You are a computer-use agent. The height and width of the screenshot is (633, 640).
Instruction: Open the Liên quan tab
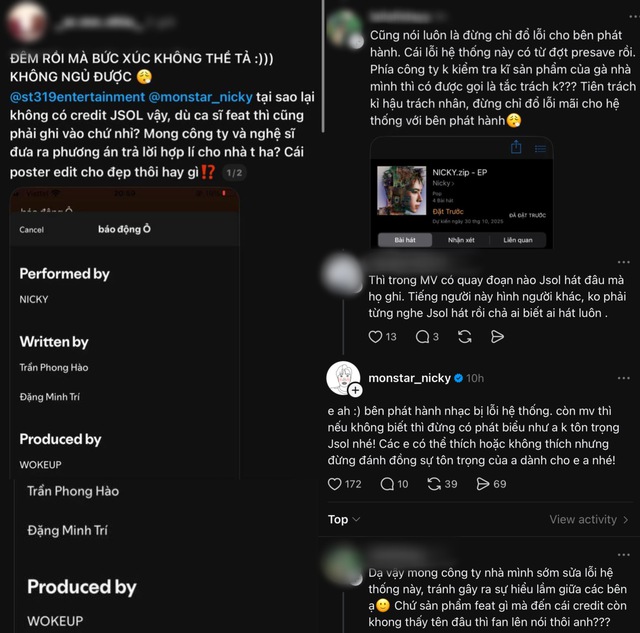[517, 240]
